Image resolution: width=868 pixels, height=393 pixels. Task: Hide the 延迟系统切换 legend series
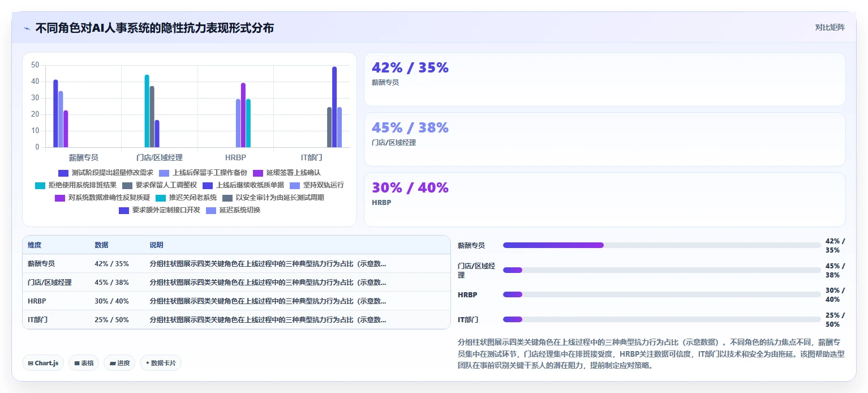pyautogui.click(x=233, y=210)
